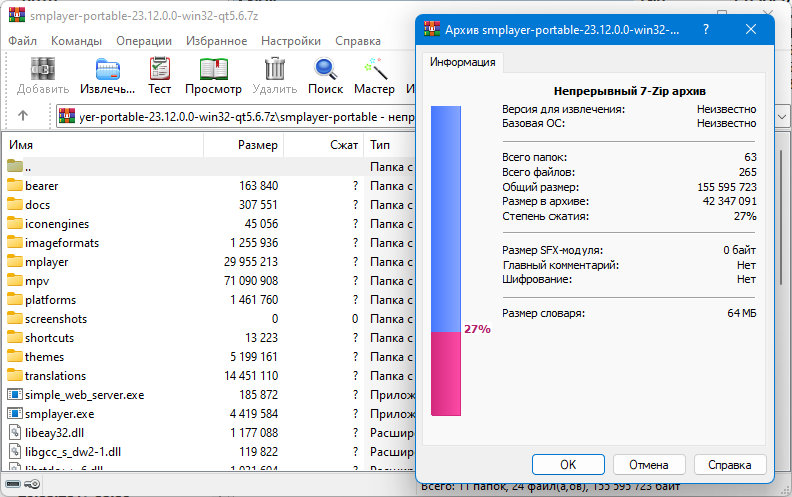Viewport: 792px width, 497px height.
Task: Click the imageformats folder icon
Action: (15, 242)
